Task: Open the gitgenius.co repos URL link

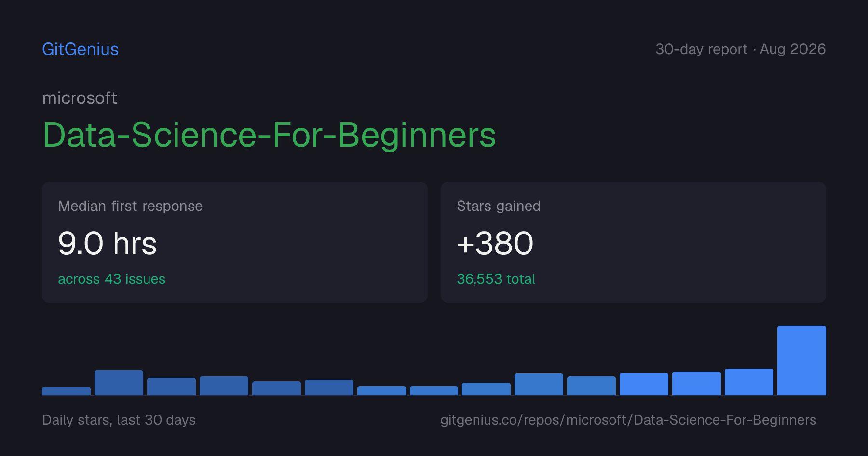Action: [x=628, y=420]
